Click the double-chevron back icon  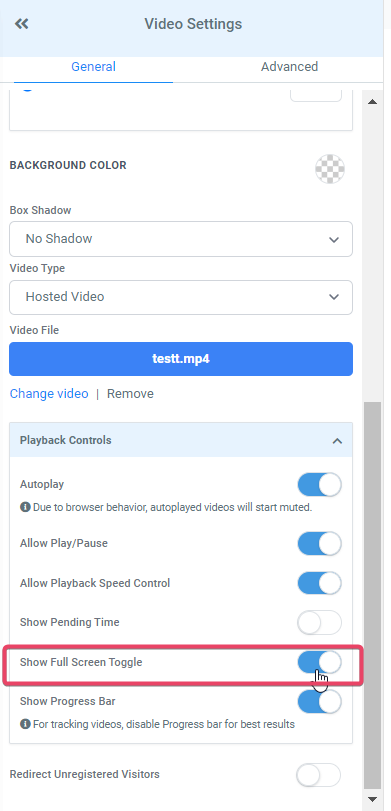(x=22, y=24)
